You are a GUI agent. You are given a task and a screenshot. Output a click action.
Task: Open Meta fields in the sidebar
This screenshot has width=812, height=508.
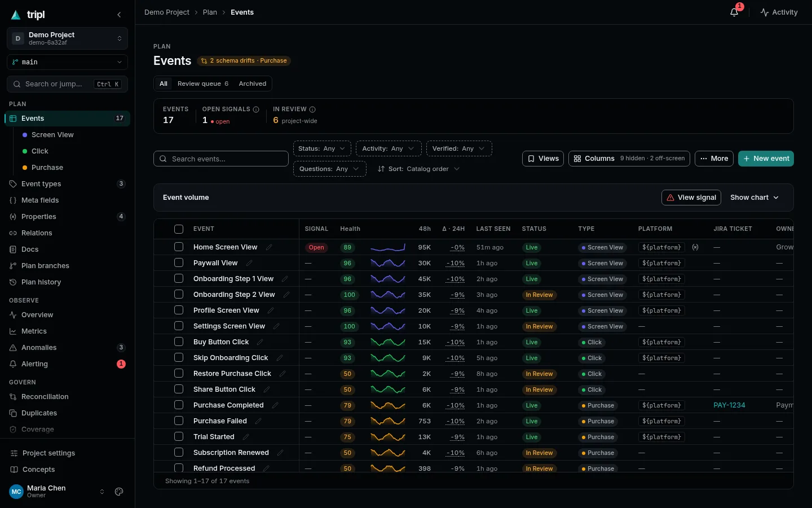point(67,200)
